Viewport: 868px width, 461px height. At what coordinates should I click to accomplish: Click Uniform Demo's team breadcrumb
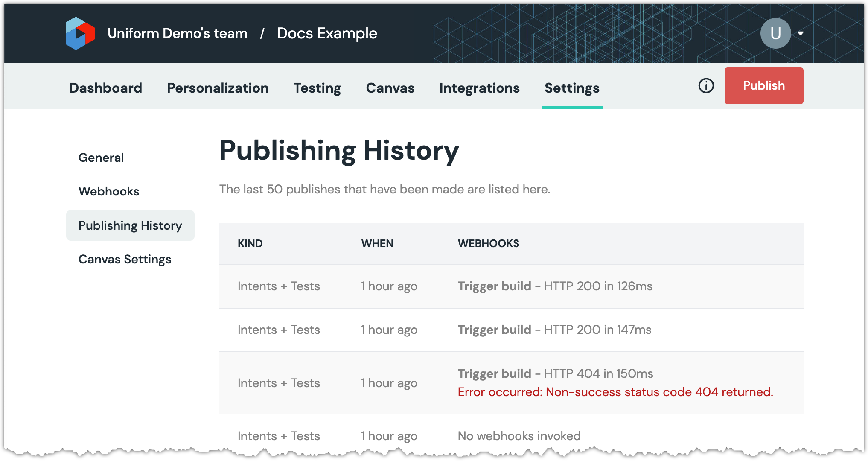[x=178, y=33]
